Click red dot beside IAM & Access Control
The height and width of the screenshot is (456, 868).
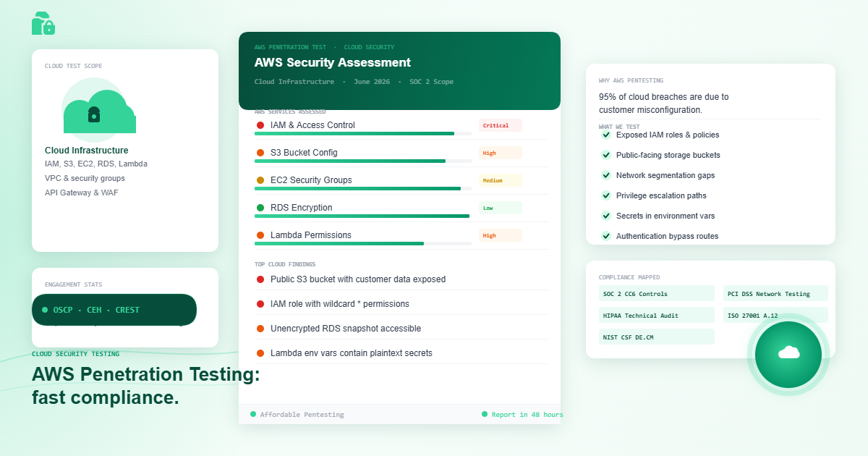pos(260,125)
